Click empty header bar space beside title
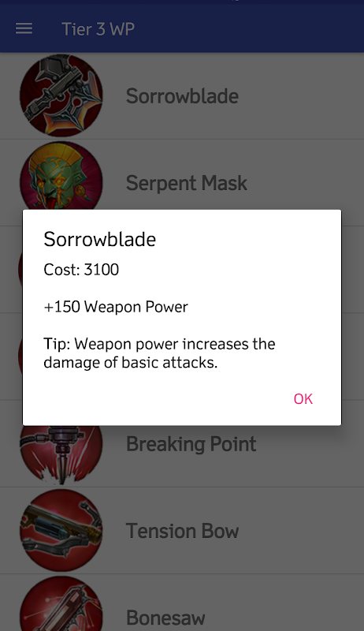 (249, 28)
